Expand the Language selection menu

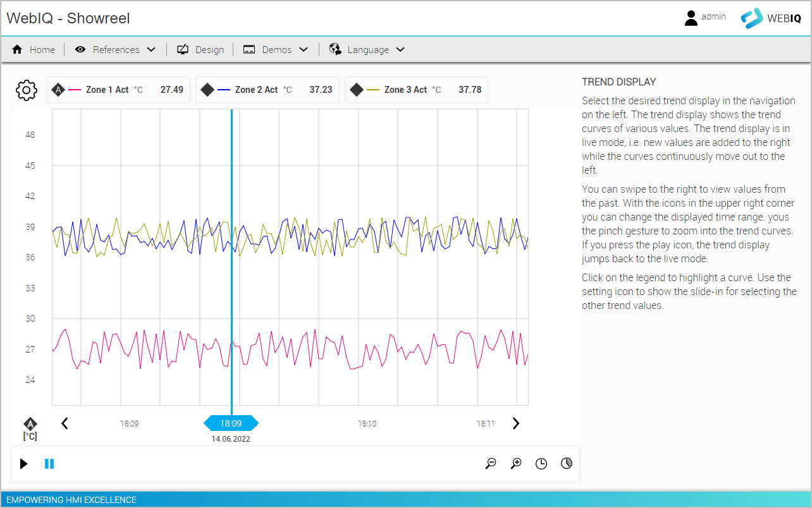click(x=367, y=49)
